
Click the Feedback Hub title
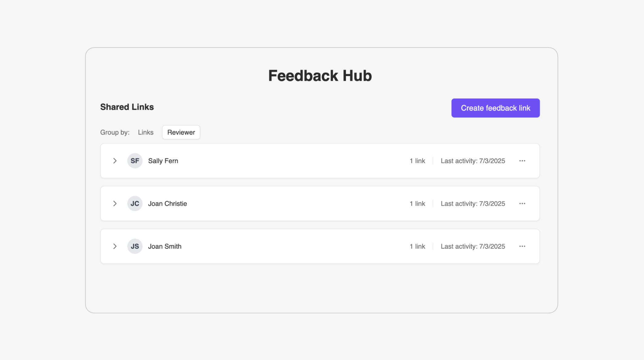coord(320,76)
